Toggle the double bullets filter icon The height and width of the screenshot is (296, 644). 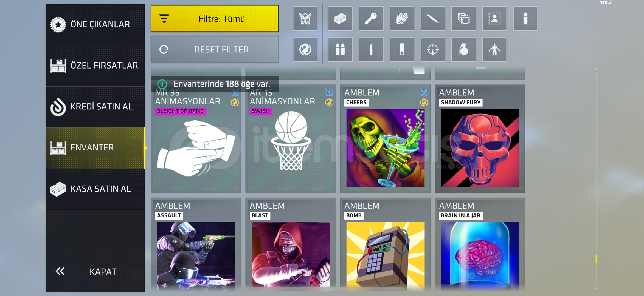click(340, 50)
